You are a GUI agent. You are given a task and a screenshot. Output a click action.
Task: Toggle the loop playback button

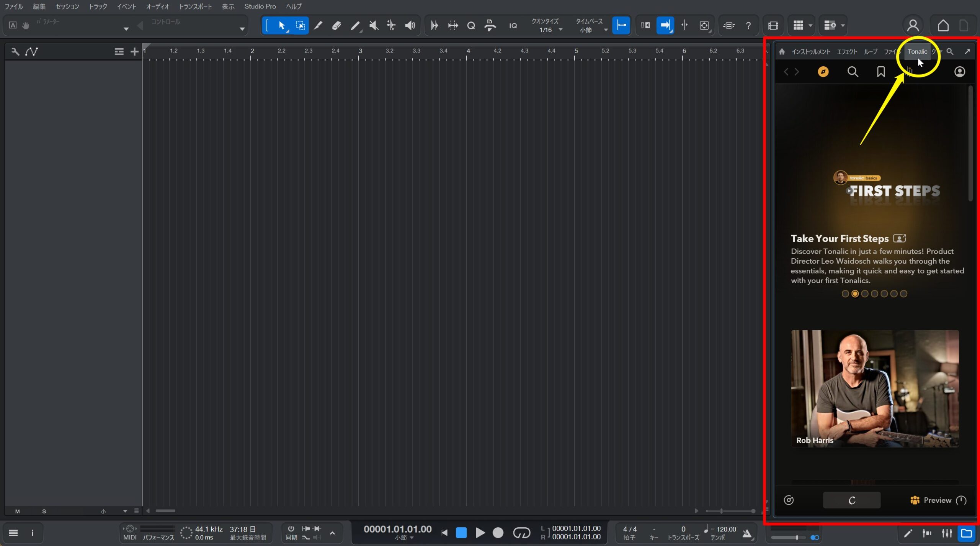(x=521, y=533)
